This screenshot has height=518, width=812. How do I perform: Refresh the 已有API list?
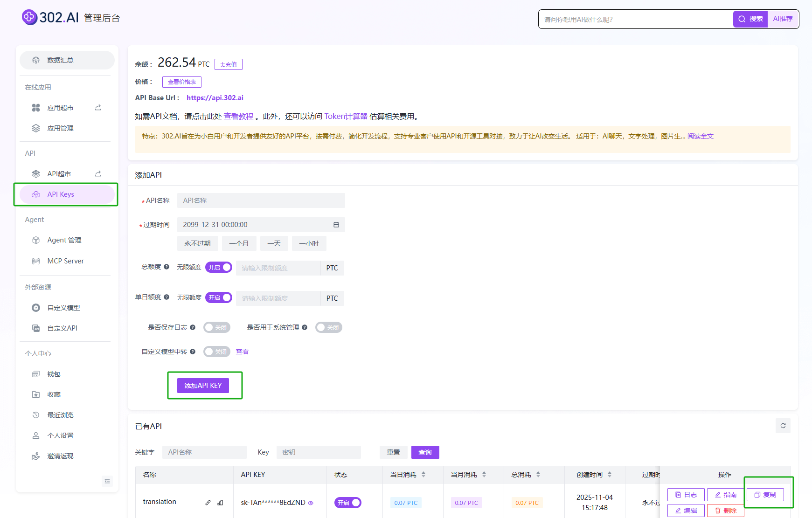[783, 426]
